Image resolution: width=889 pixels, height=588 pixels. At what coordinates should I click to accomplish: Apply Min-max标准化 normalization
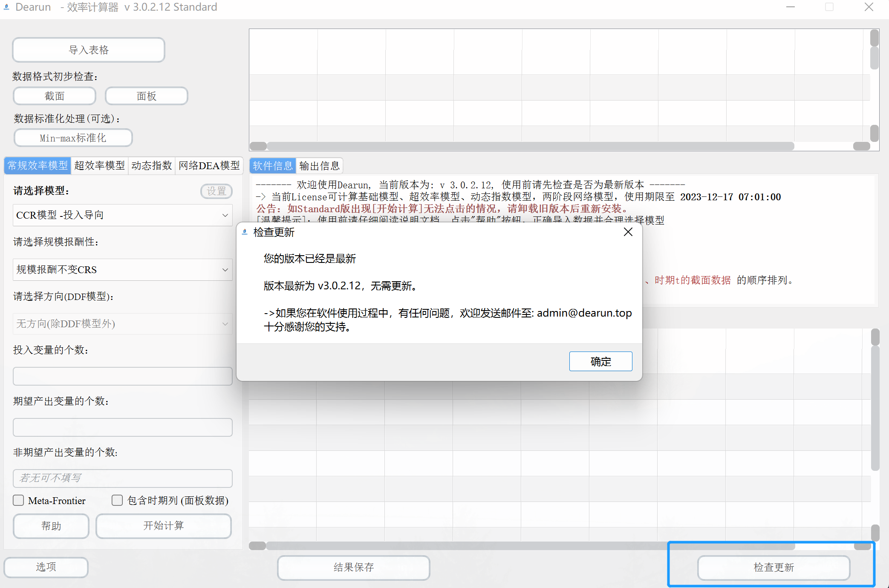[x=73, y=138]
